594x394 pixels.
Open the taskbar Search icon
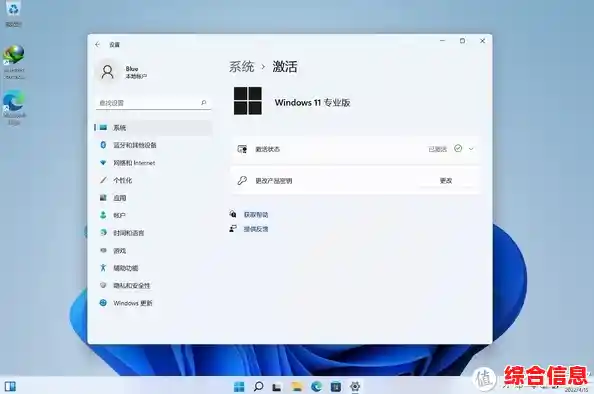[x=258, y=386]
